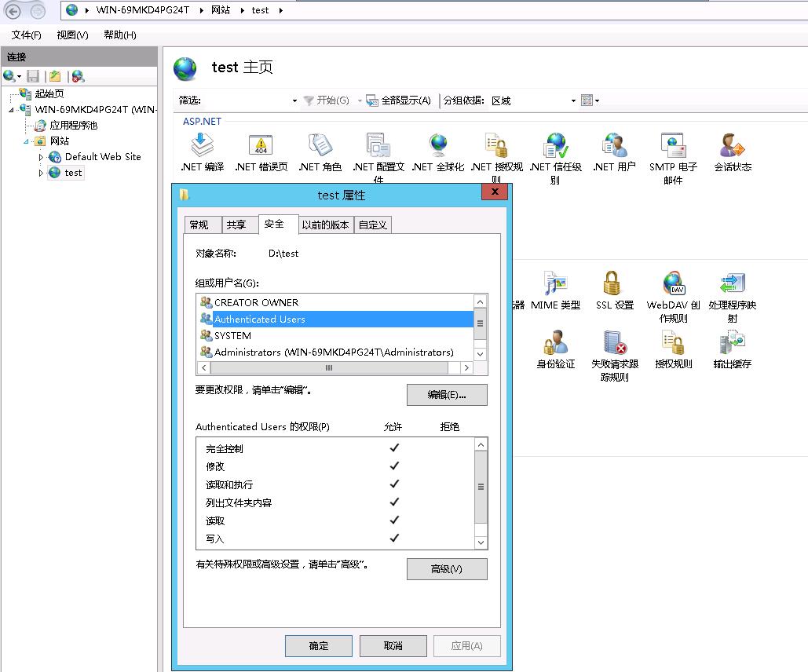Screen dimensions: 808x672
Task: Toggle the 写入 allow checkmark
Action: pos(393,539)
